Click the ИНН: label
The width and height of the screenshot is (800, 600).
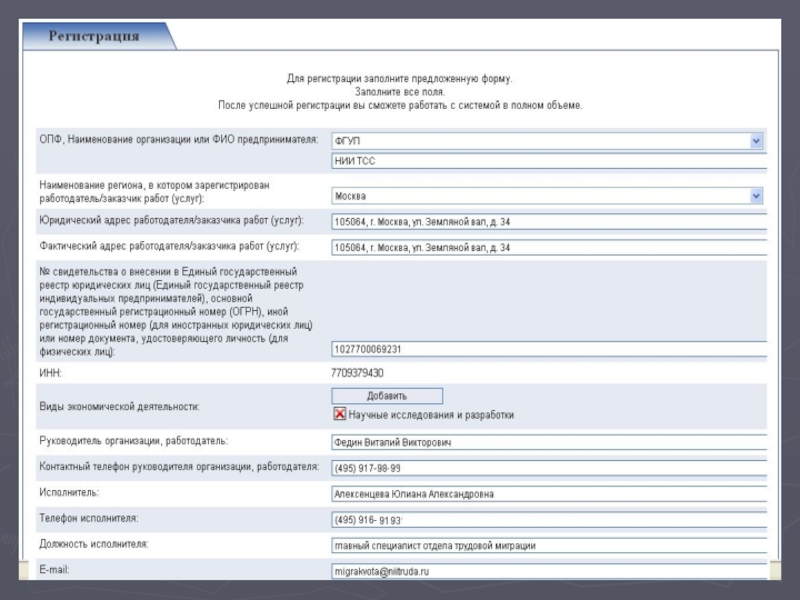pyautogui.click(x=51, y=373)
